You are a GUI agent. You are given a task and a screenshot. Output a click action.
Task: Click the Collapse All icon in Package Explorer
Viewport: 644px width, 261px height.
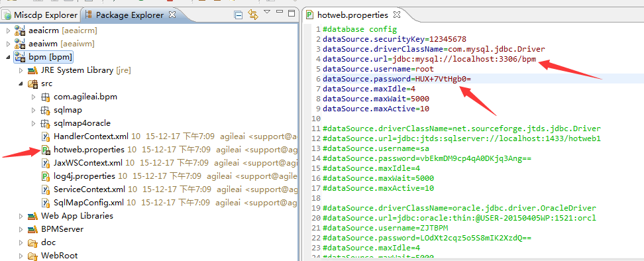click(x=239, y=16)
